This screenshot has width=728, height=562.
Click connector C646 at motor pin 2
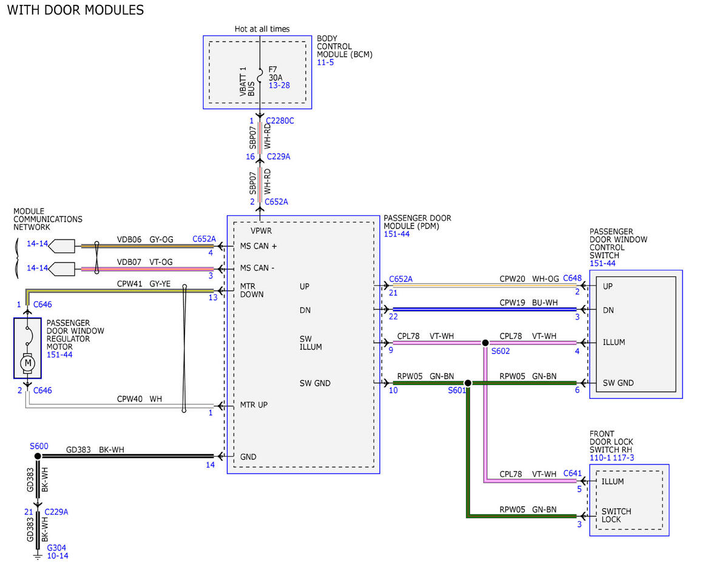coord(42,390)
